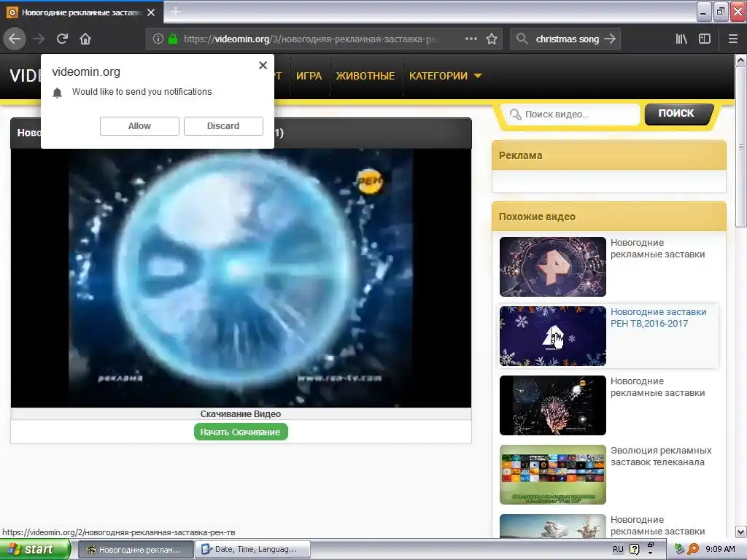
Task: Click the Похожие видео panel header
Action: [x=609, y=217]
